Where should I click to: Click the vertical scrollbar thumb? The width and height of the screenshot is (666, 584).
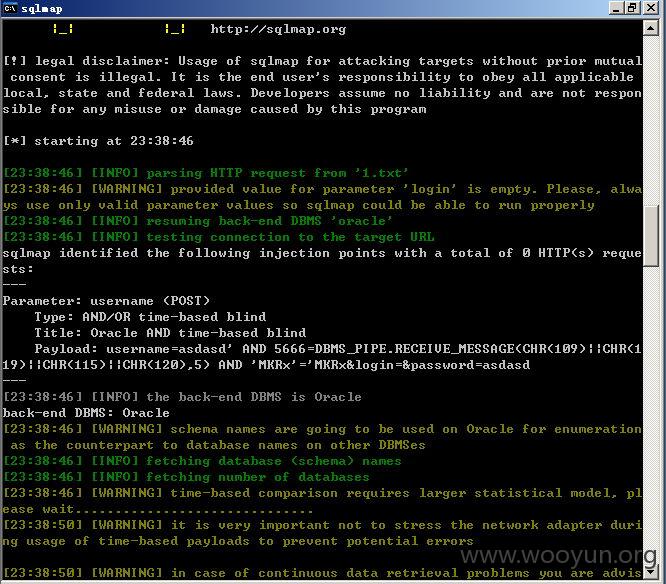pyautogui.click(x=650, y=236)
